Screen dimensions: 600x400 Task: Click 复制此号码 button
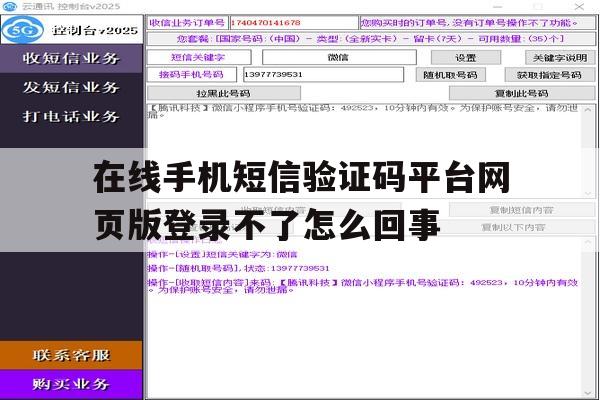coord(522,93)
